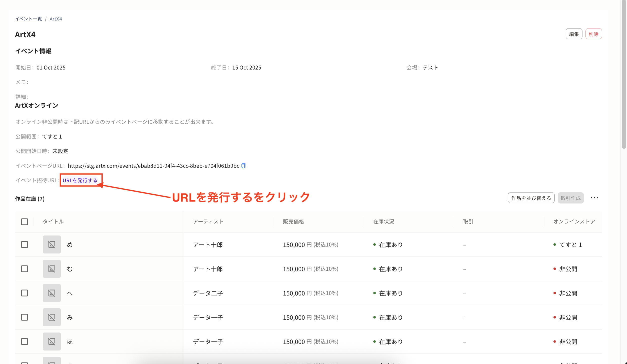The height and width of the screenshot is (364, 627).
Task: Check the checkbox for artwork row ほ
Action: [24, 341]
